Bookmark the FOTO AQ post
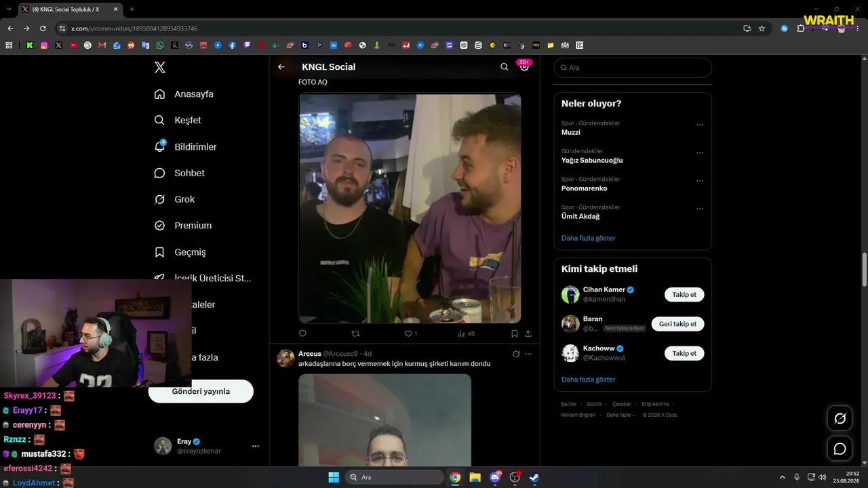The image size is (868, 488). pos(515,333)
